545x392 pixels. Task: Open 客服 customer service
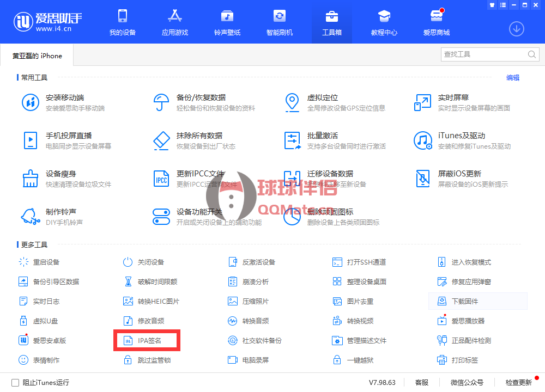click(x=421, y=382)
